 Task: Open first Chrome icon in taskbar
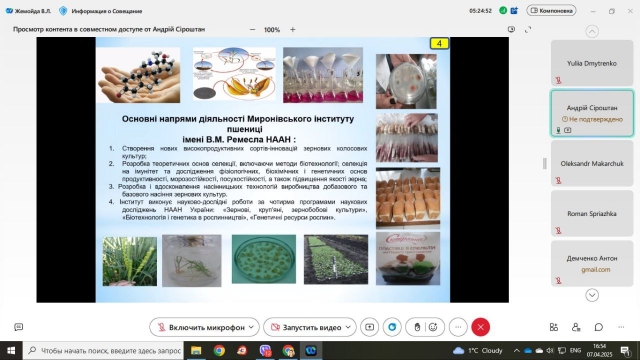pos(219,351)
